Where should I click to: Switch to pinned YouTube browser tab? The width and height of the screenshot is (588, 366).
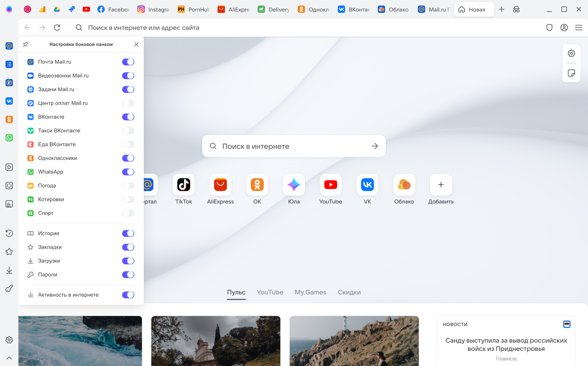86,9
